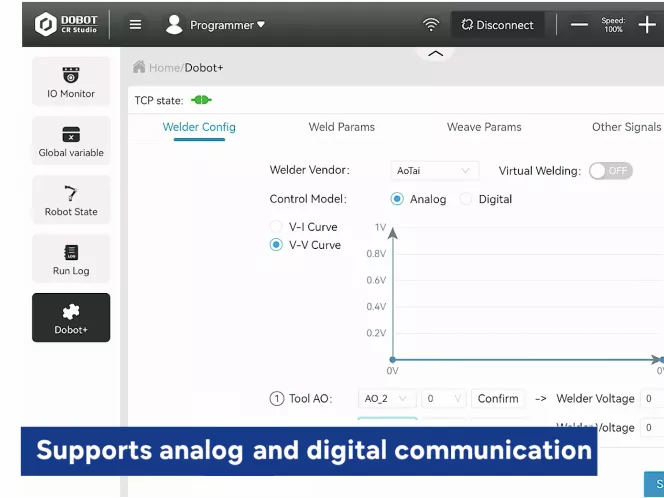Switch to the Weave Params tab
Image resolution: width=664 pixels, height=498 pixels.
coord(484,127)
